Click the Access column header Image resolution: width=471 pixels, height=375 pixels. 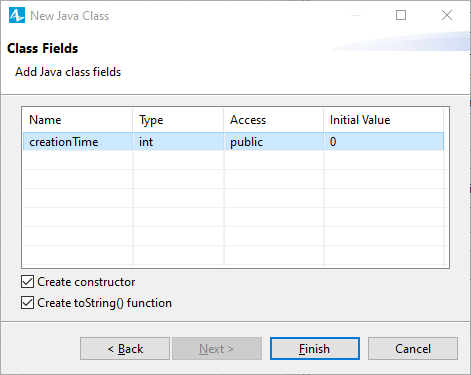tap(274, 120)
